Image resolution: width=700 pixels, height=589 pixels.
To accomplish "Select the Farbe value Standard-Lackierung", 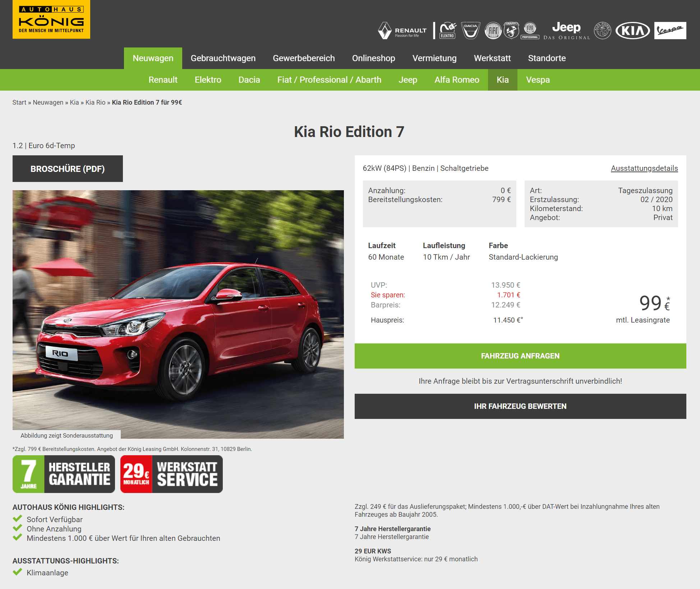I will pyautogui.click(x=523, y=257).
